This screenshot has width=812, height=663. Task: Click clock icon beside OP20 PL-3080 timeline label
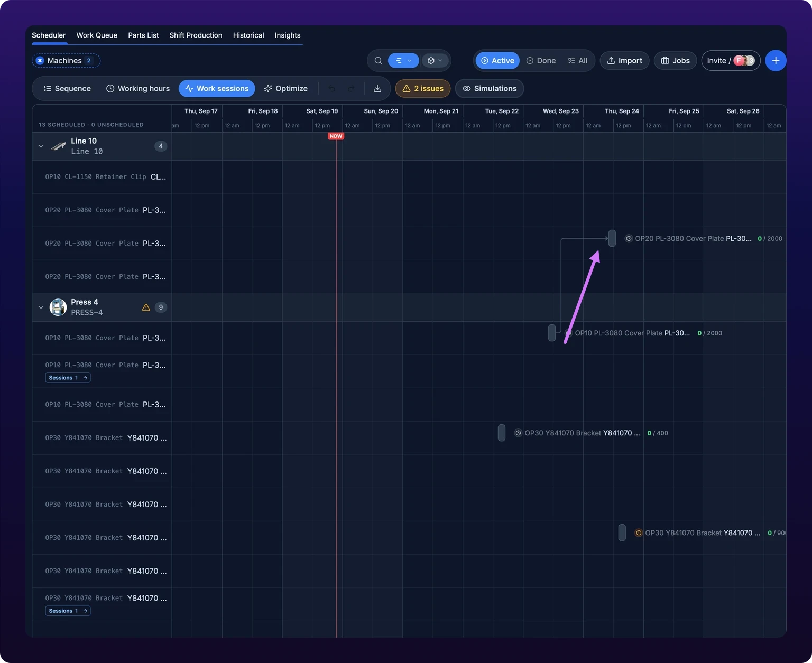coord(629,239)
